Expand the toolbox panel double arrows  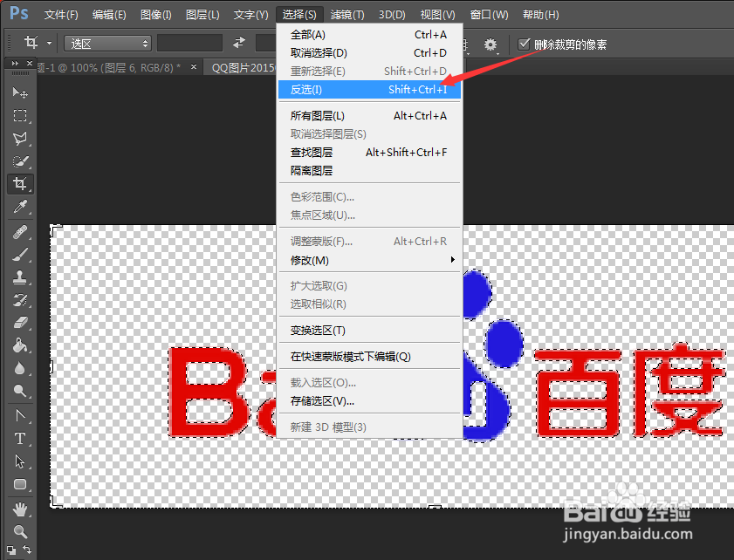(15, 63)
